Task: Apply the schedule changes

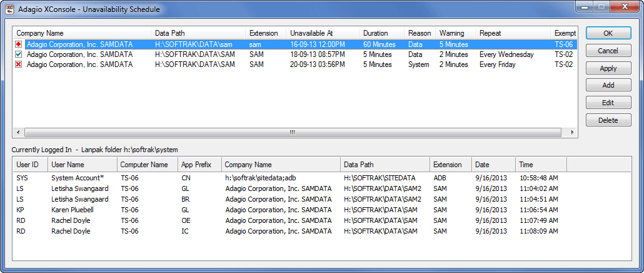Action: coord(608,68)
